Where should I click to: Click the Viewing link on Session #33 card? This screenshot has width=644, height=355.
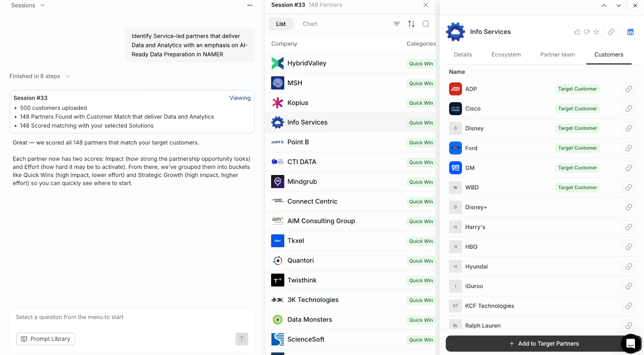pos(240,98)
